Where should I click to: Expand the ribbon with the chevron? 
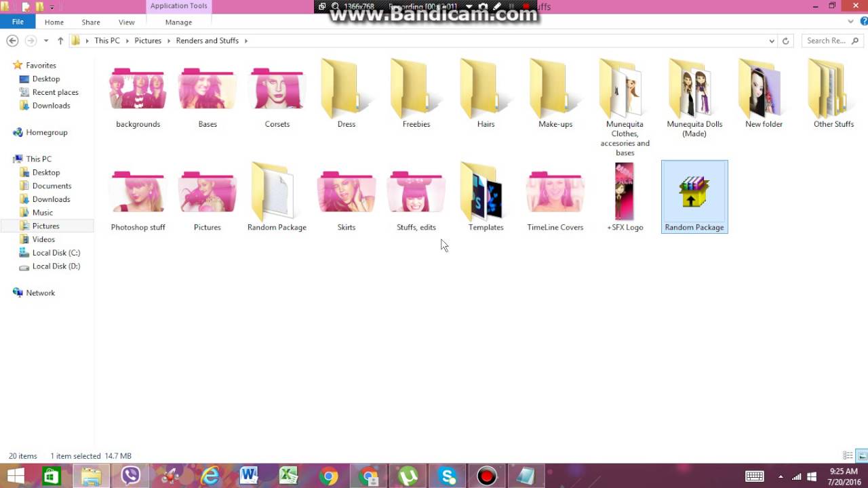850,22
